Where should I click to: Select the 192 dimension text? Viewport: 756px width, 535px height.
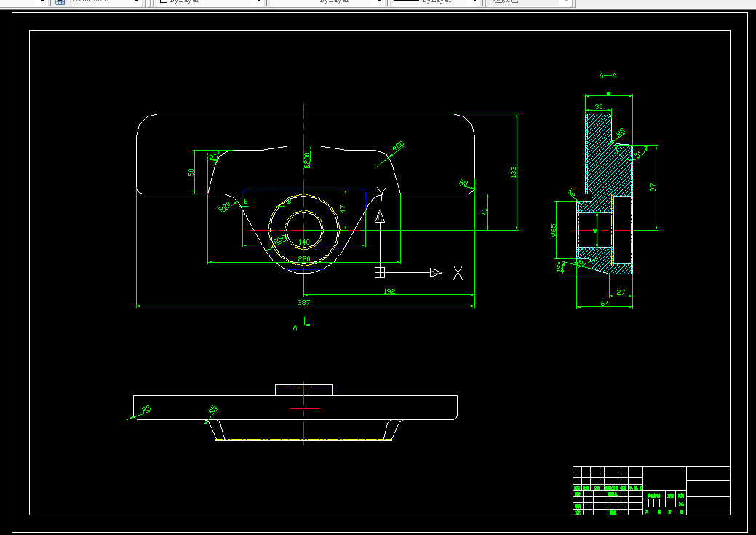(389, 291)
